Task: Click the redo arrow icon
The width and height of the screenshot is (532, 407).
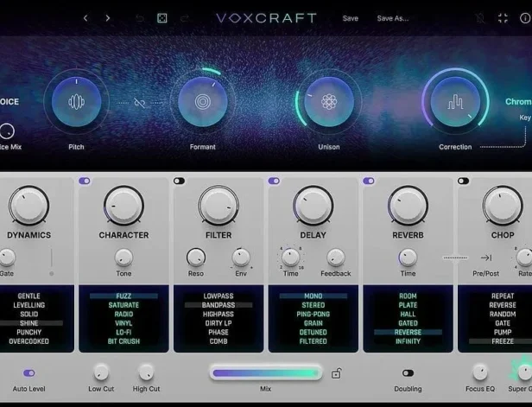Action: click(x=184, y=18)
